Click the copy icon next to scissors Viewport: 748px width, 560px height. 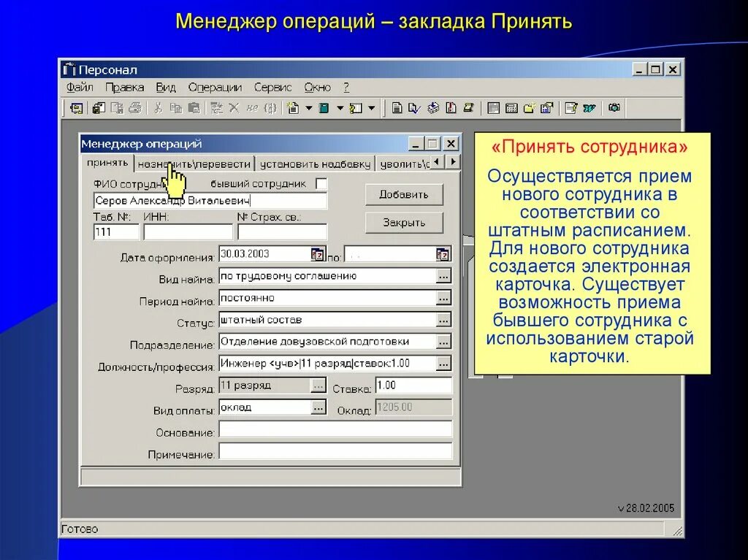point(176,108)
